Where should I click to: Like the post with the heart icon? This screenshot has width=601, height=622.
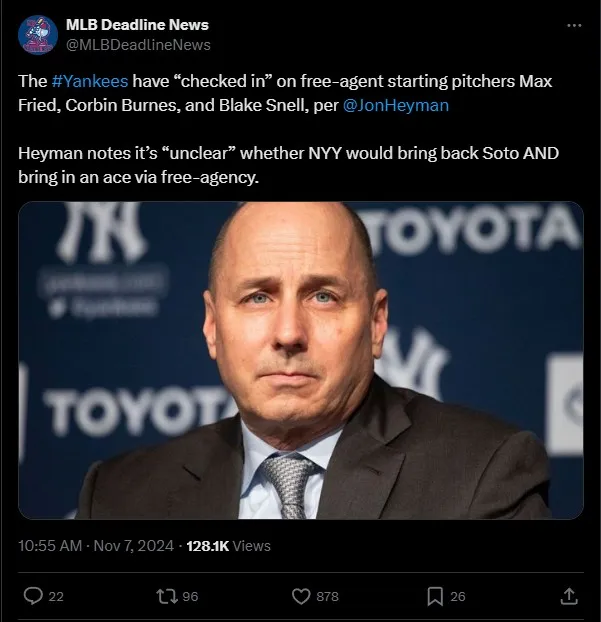coord(300,596)
